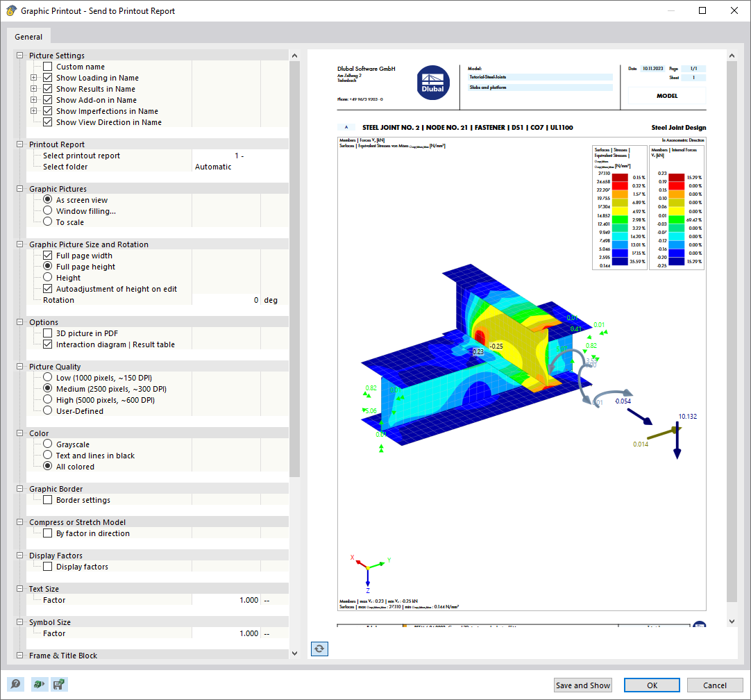751x700 pixels.
Task: Click the refresh preview icon button
Action: click(319, 649)
